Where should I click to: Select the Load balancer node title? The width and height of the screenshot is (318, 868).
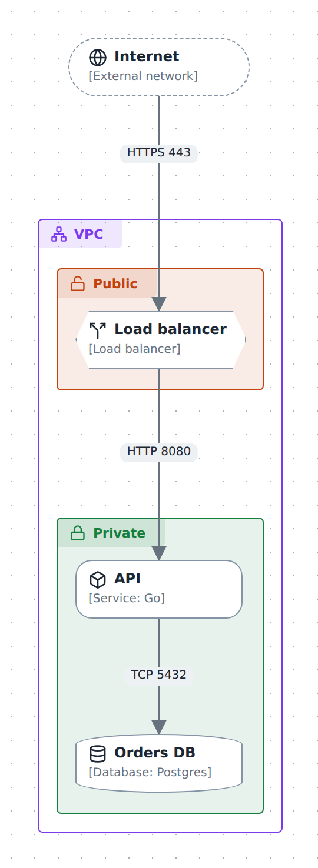(170, 329)
